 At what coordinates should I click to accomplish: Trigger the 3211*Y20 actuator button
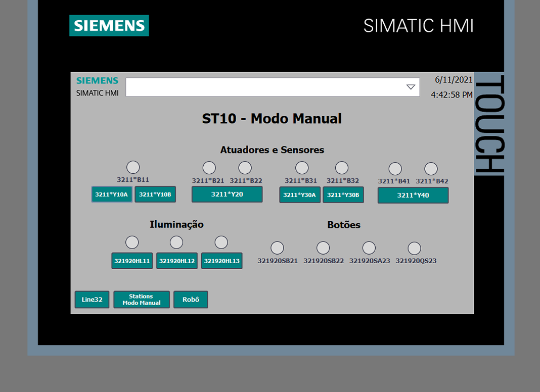(227, 194)
